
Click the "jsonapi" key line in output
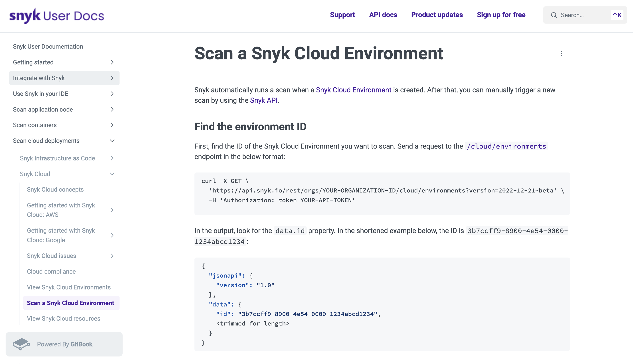[x=231, y=276]
